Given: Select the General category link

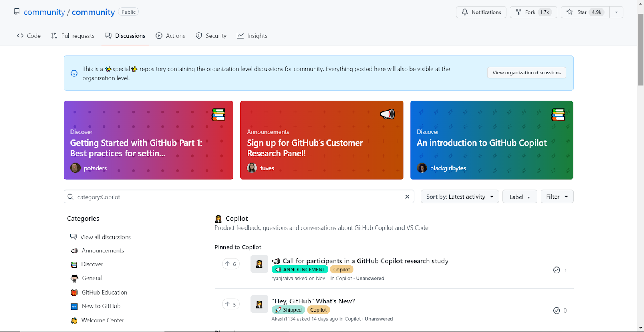Looking at the screenshot, I should (x=92, y=278).
